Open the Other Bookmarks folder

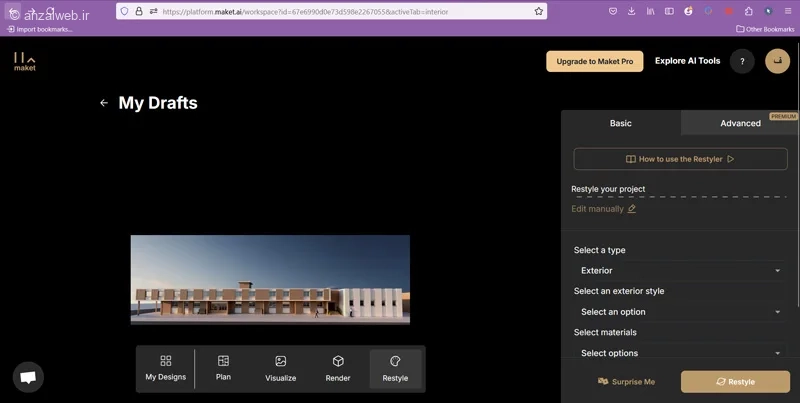pos(765,29)
